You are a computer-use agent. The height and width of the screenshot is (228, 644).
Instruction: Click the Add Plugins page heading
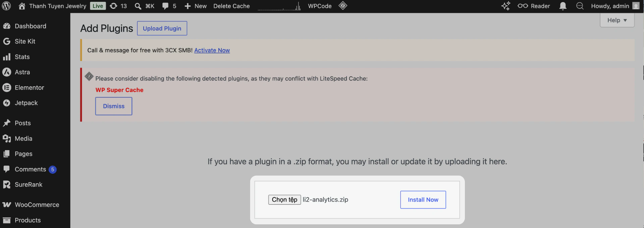click(x=107, y=28)
